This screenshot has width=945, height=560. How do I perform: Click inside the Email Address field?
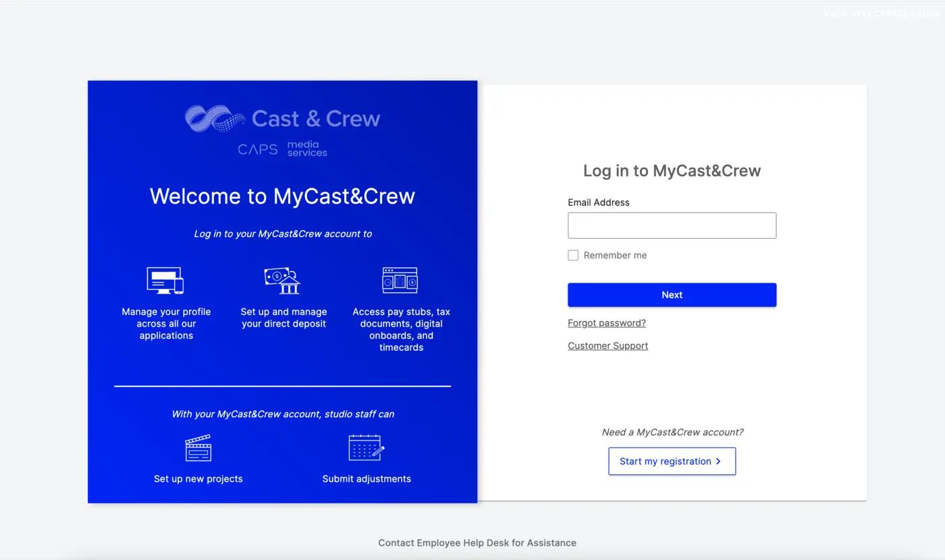click(672, 225)
